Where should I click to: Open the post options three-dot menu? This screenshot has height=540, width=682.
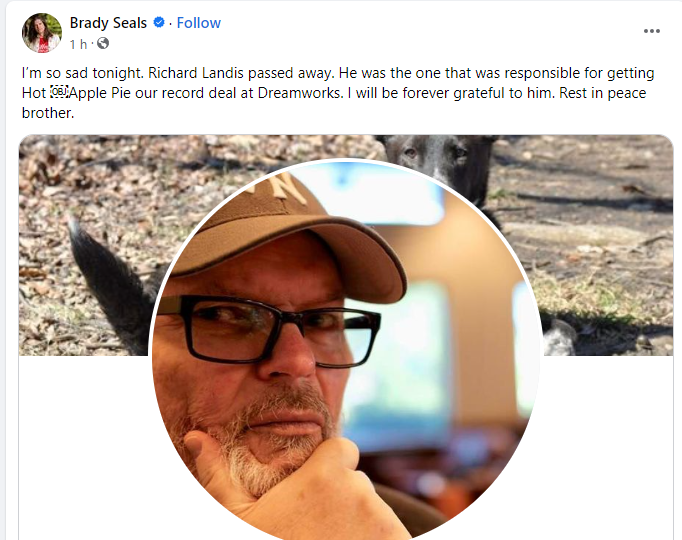pyautogui.click(x=652, y=31)
